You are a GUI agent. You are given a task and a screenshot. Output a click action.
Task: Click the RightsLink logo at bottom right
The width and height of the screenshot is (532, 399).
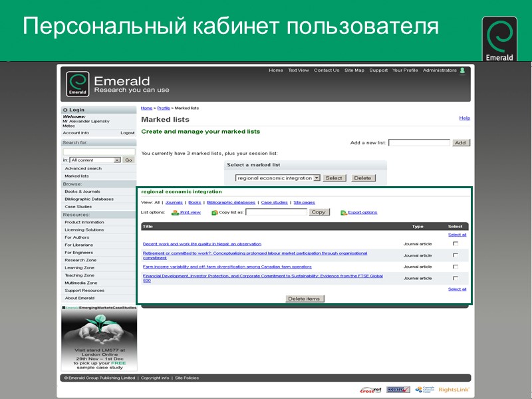(x=454, y=390)
